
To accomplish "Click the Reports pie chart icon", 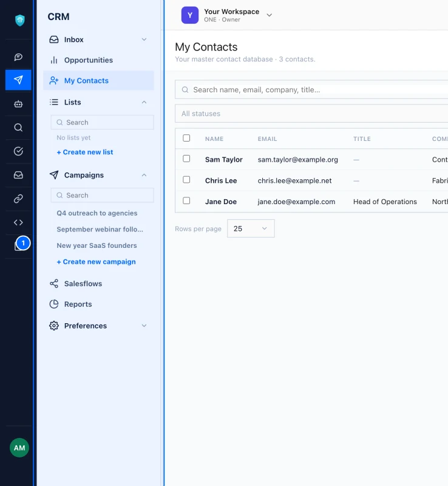I will tap(54, 304).
